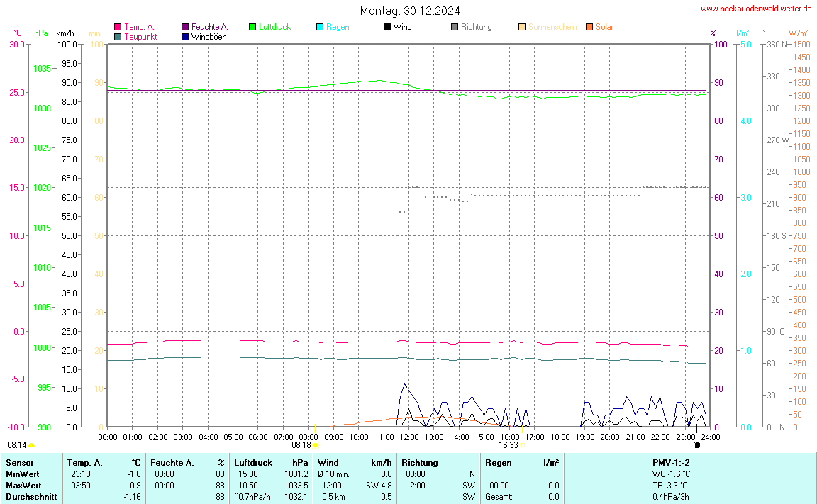Click the green Luftdruck legend swatch
817x504 pixels.
252,27
